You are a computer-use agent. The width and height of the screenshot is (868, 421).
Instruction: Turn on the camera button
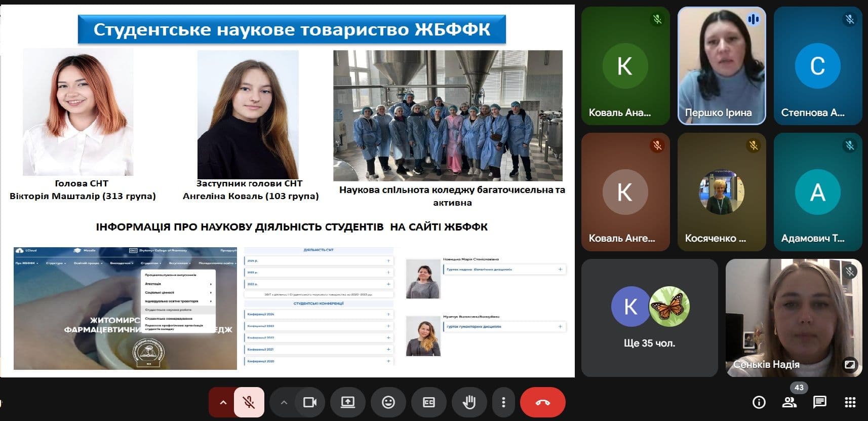point(310,402)
